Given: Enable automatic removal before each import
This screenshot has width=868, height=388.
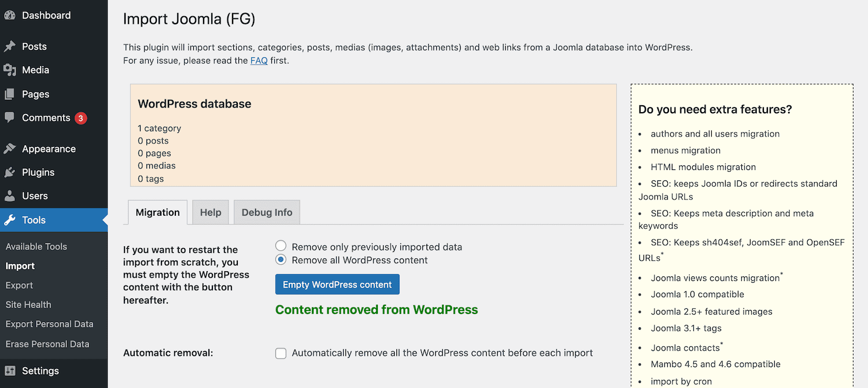Looking at the screenshot, I should (x=281, y=353).
